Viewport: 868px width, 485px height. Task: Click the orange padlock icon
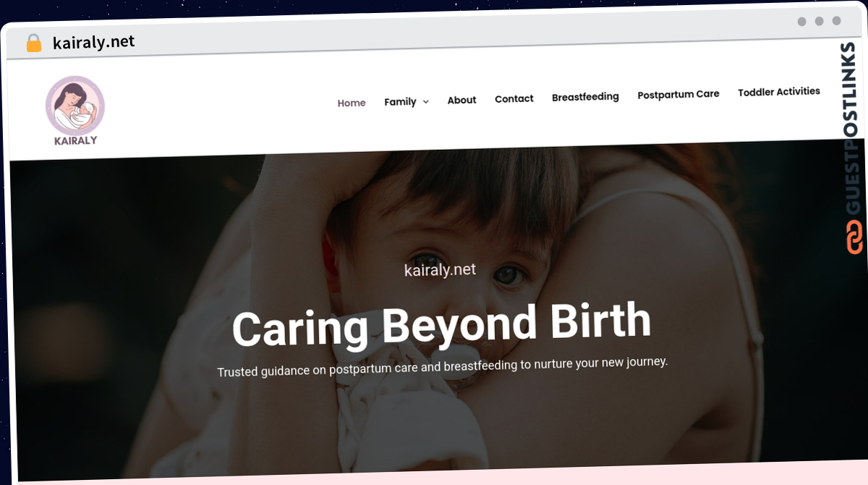point(34,43)
